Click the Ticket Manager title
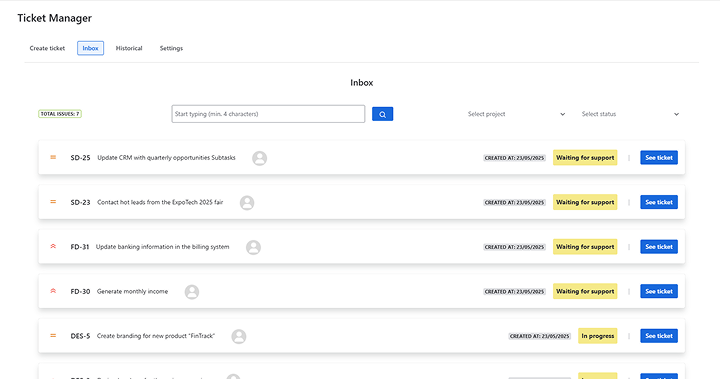This screenshot has width=720, height=379. 55,18
